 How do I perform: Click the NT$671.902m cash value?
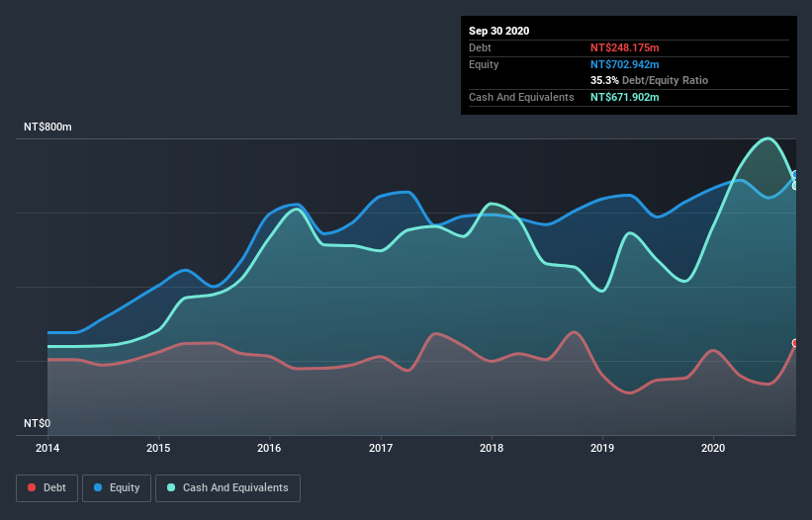(x=624, y=97)
